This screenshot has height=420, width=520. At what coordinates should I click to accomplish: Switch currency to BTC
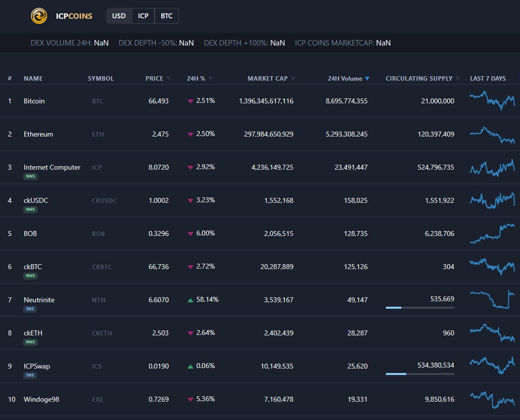(x=166, y=16)
